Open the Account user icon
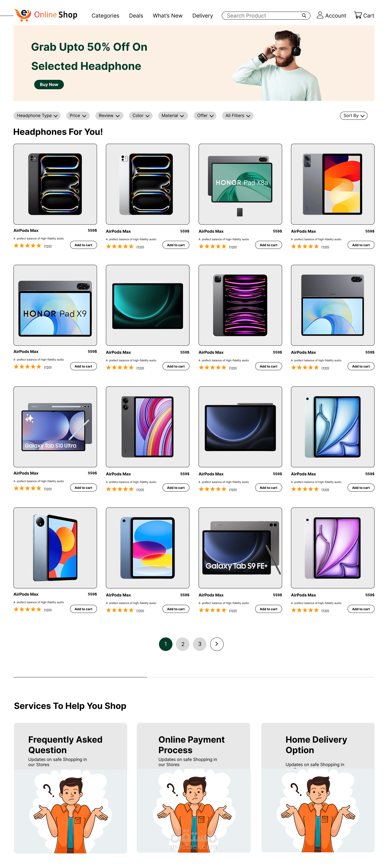The width and height of the screenshot is (388, 868). [x=320, y=15]
